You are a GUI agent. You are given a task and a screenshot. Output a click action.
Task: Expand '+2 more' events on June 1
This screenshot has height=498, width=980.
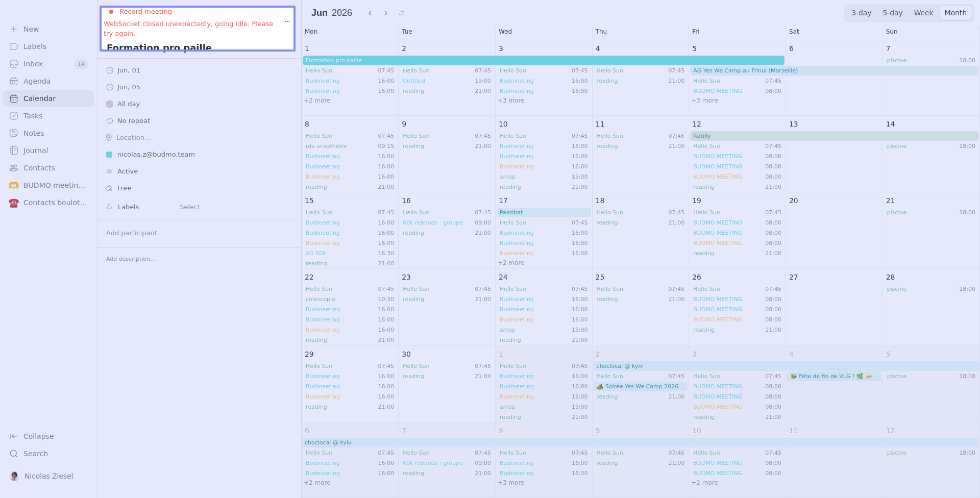(317, 101)
